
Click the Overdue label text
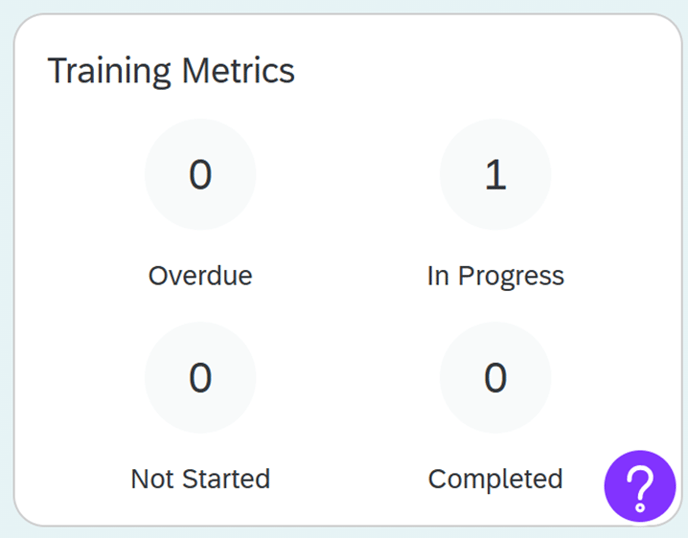(x=201, y=276)
